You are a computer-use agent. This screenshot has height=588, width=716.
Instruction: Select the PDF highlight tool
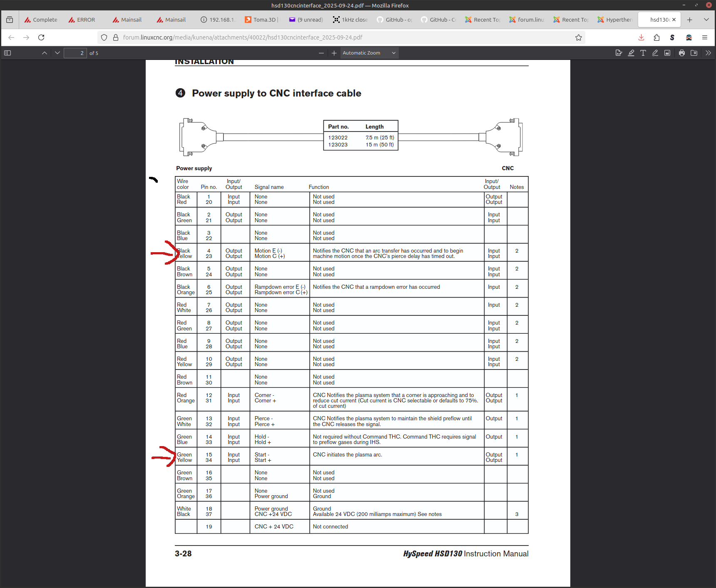[631, 53]
